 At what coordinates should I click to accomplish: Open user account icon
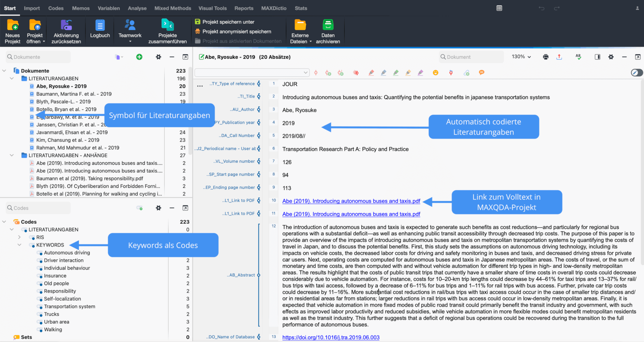(x=637, y=8)
